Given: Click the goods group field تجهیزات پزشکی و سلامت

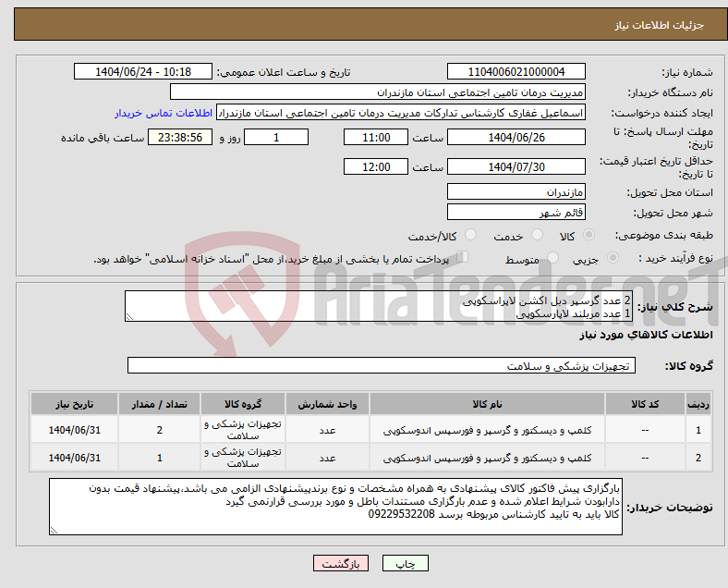Looking at the screenshot, I should [x=382, y=365].
